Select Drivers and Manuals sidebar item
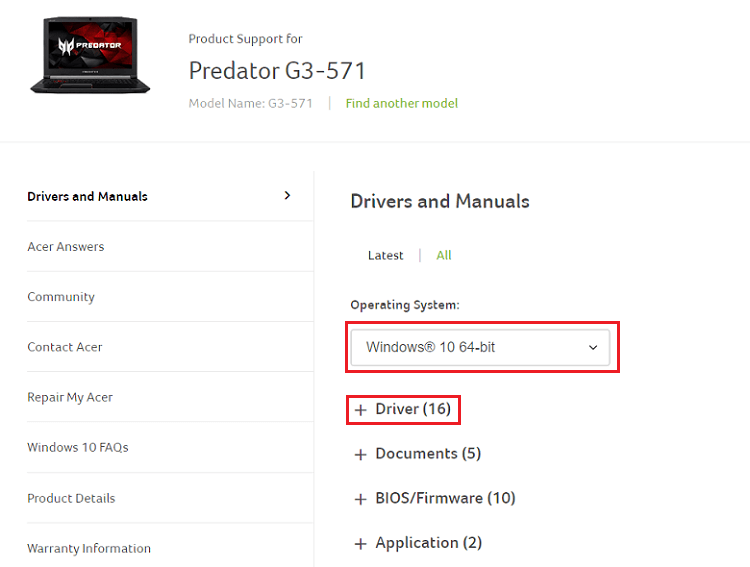 (88, 196)
